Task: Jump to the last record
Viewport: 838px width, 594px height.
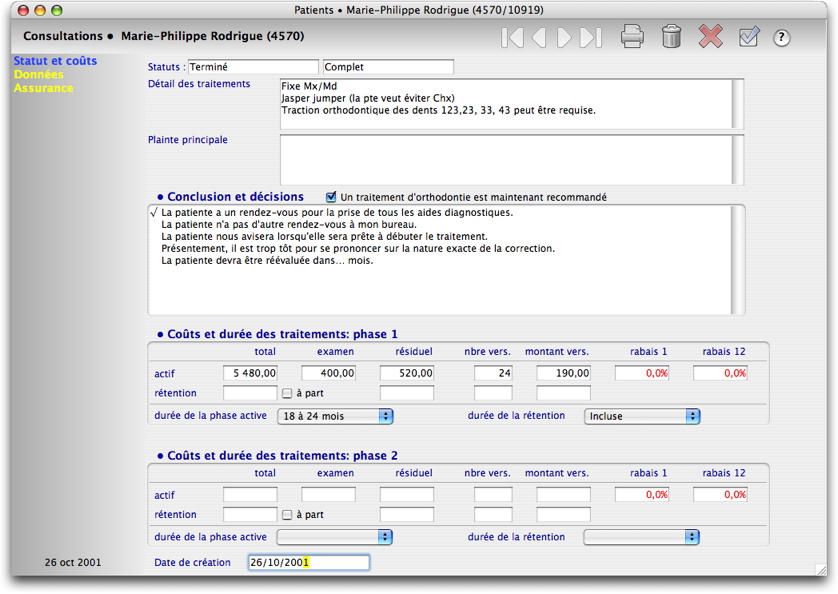Action: tap(591, 37)
